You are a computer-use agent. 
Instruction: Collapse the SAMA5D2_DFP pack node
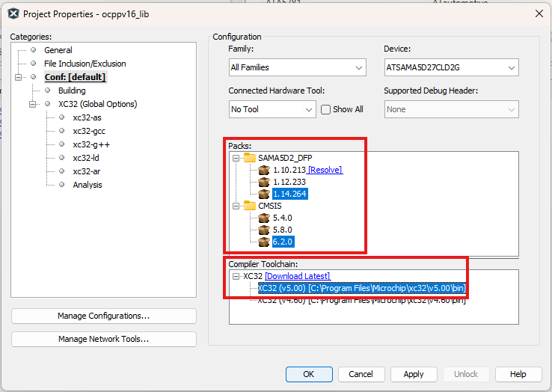click(x=236, y=158)
